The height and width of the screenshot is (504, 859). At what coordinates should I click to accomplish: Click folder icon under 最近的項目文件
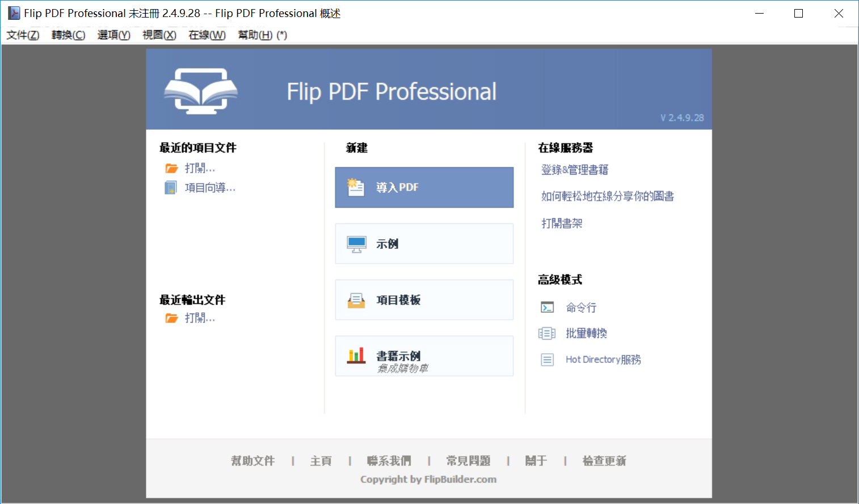[171, 168]
